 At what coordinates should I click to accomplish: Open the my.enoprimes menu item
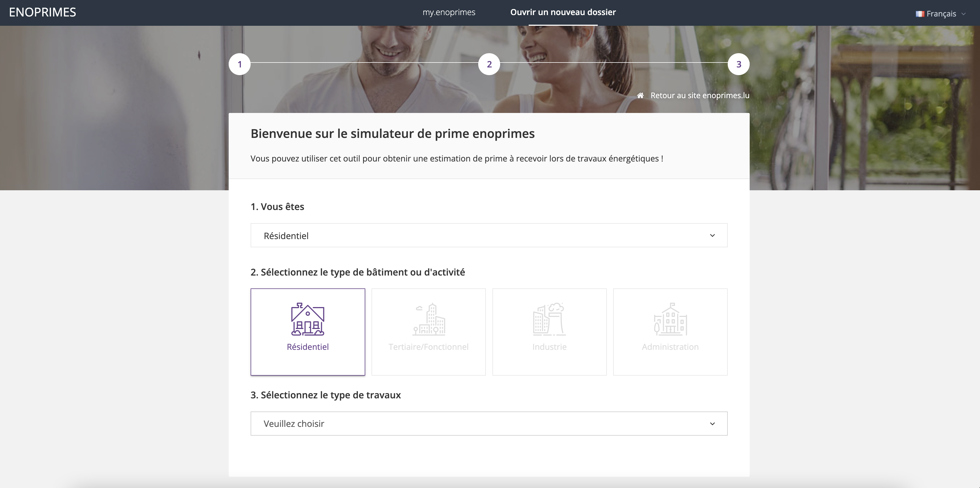tap(449, 12)
